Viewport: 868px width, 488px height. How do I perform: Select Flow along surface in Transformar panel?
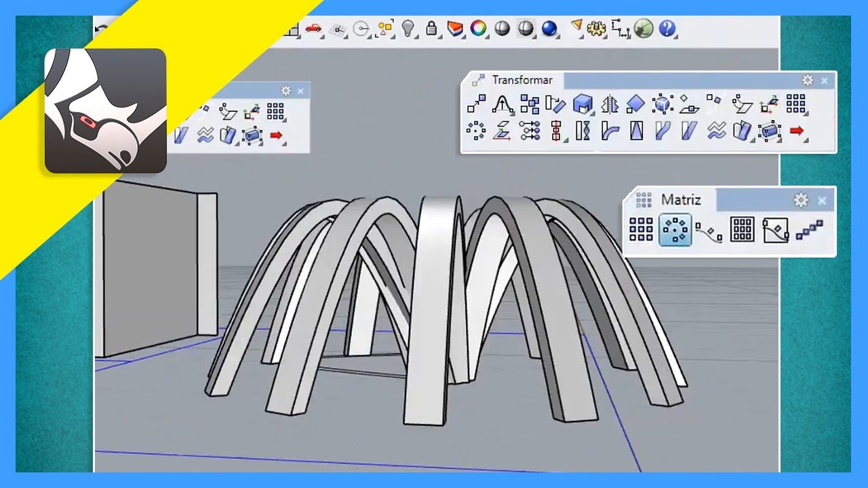click(743, 130)
